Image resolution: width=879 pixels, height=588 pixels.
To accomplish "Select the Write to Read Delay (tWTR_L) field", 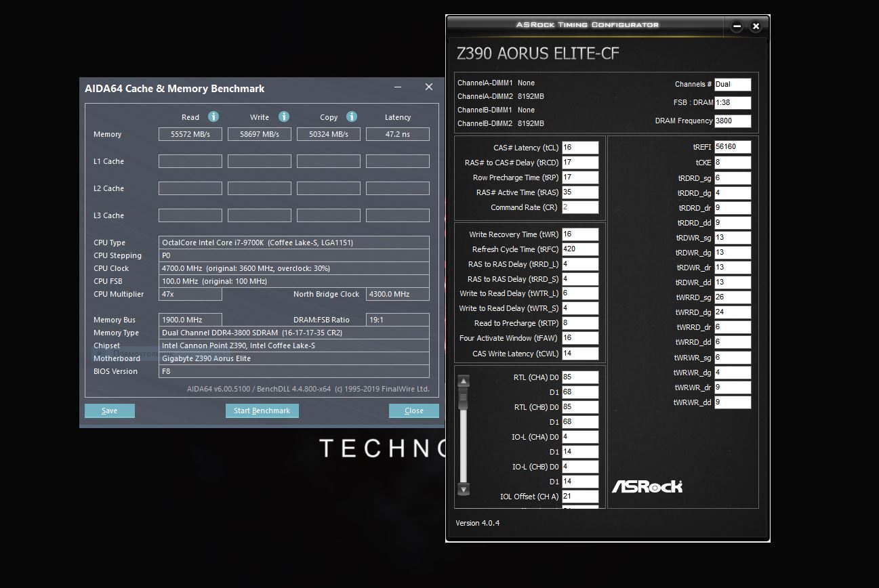I will point(580,293).
